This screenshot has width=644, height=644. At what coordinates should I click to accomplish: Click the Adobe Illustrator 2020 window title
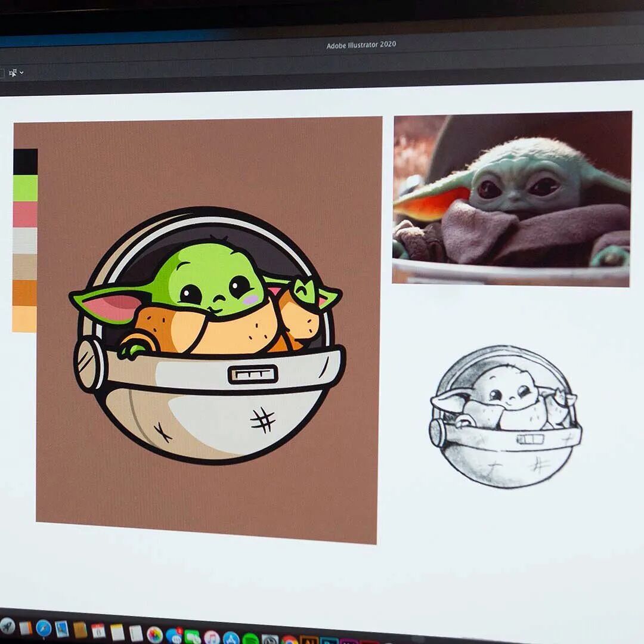coord(361,45)
